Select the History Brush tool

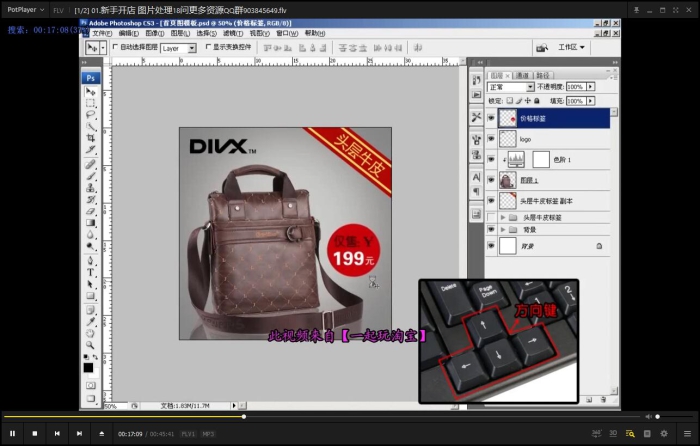[x=91, y=199]
